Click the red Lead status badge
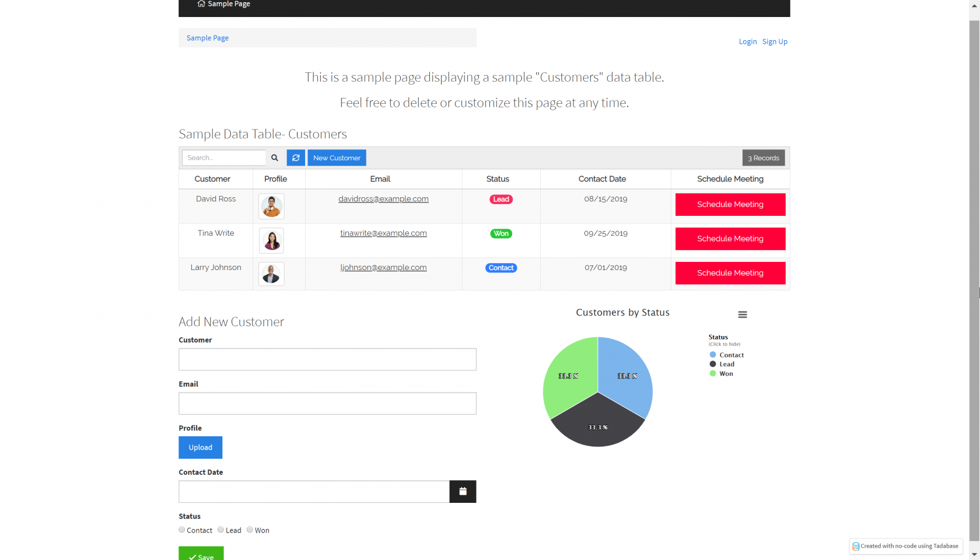980x560 pixels. coord(501,199)
